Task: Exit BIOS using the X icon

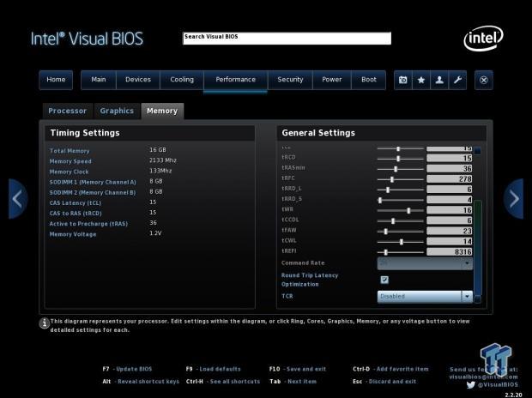Action: (484, 80)
